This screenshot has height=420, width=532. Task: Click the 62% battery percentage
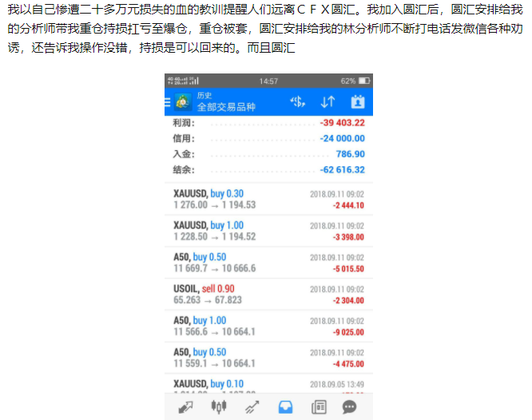coord(348,81)
